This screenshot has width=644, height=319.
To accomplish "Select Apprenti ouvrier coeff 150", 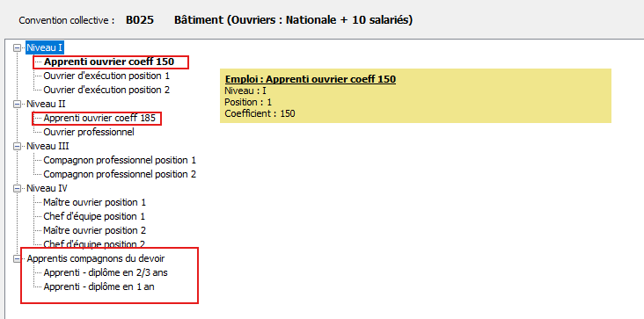I will pos(109,62).
